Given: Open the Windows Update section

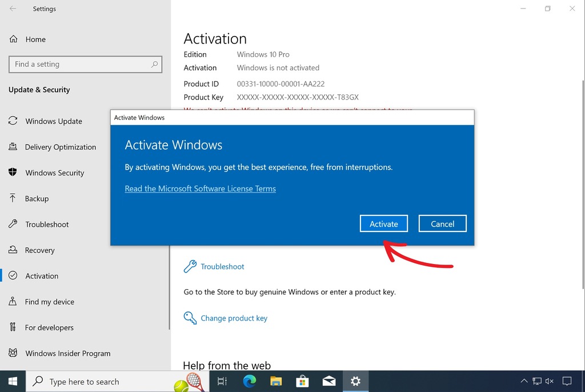Looking at the screenshot, I should (x=54, y=121).
